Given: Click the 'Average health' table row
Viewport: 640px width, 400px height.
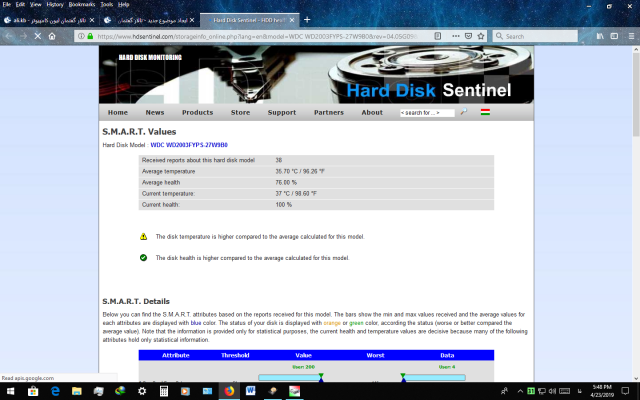Looking at the screenshot, I should click(x=316, y=182).
